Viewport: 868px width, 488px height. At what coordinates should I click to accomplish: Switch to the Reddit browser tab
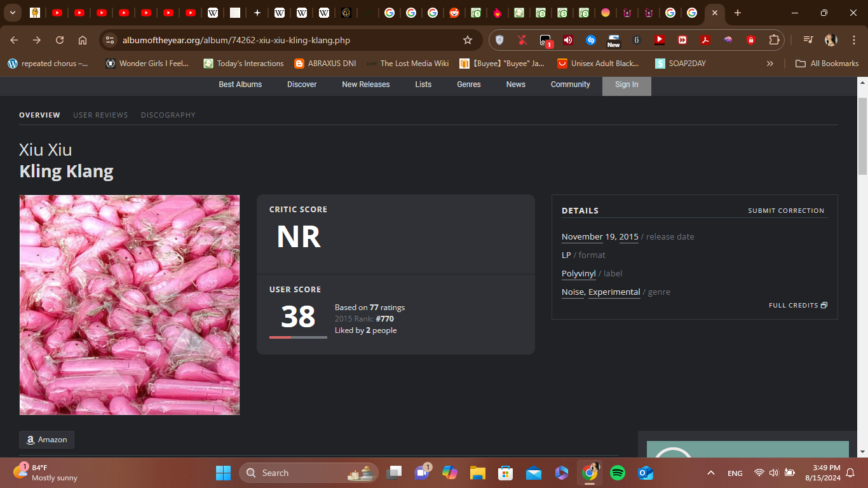coord(454,13)
